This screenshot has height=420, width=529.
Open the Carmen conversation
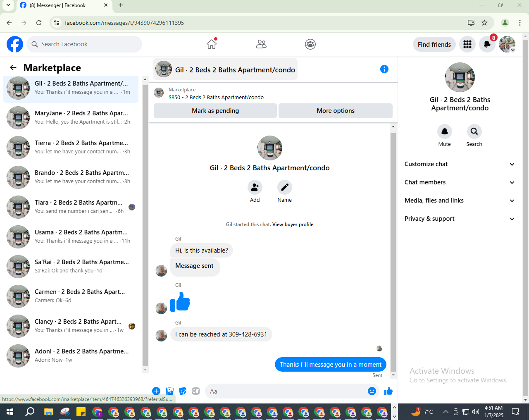click(x=71, y=296)
